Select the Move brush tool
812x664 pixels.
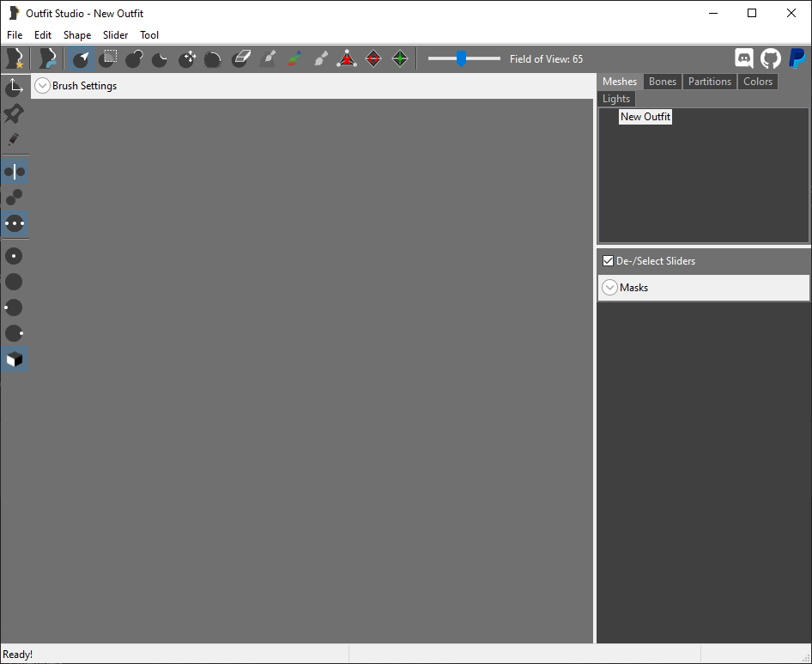[x=187, y=58]
